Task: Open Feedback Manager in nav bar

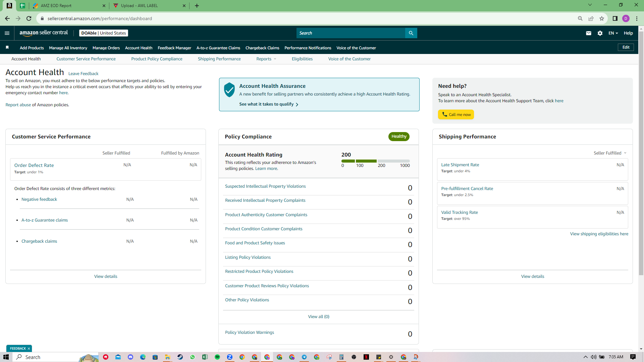Action: [174, 48]
